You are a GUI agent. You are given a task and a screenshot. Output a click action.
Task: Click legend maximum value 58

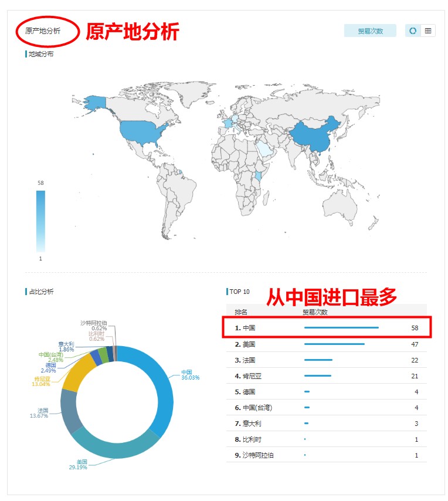[x=40, y=183]
